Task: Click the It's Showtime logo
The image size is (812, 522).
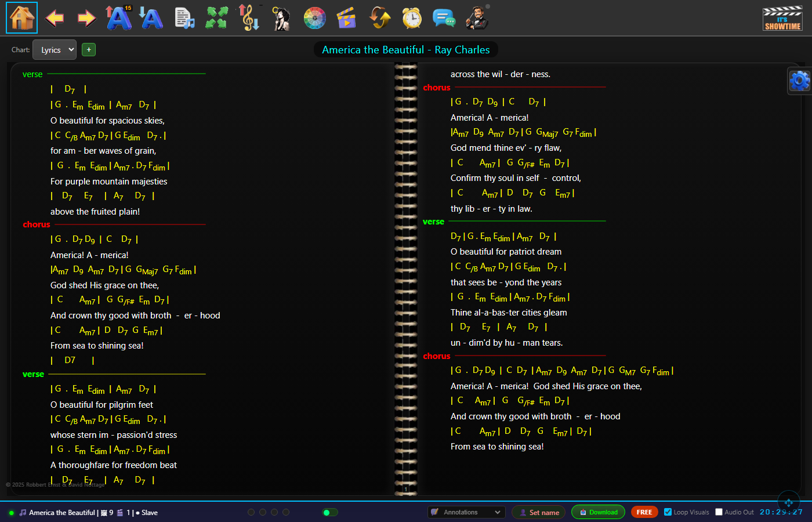Action: point(782,19)
